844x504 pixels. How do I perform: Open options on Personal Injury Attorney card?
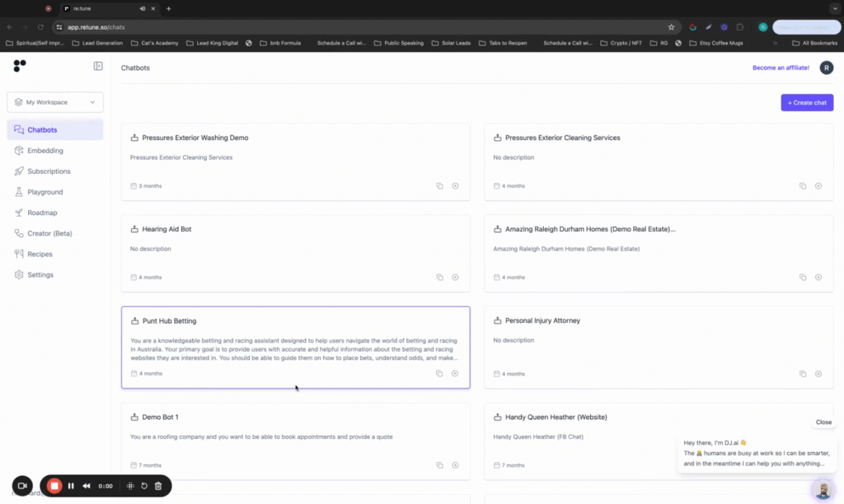[x=818, y=373]
